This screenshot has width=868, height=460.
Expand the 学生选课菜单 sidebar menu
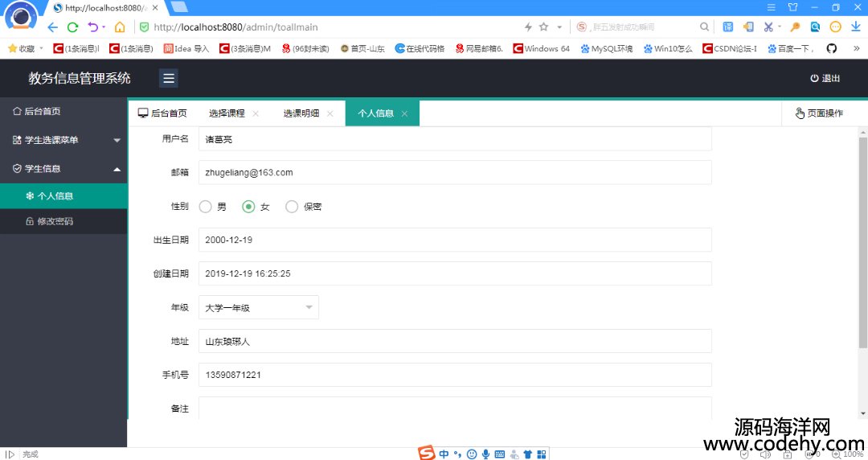63,140
